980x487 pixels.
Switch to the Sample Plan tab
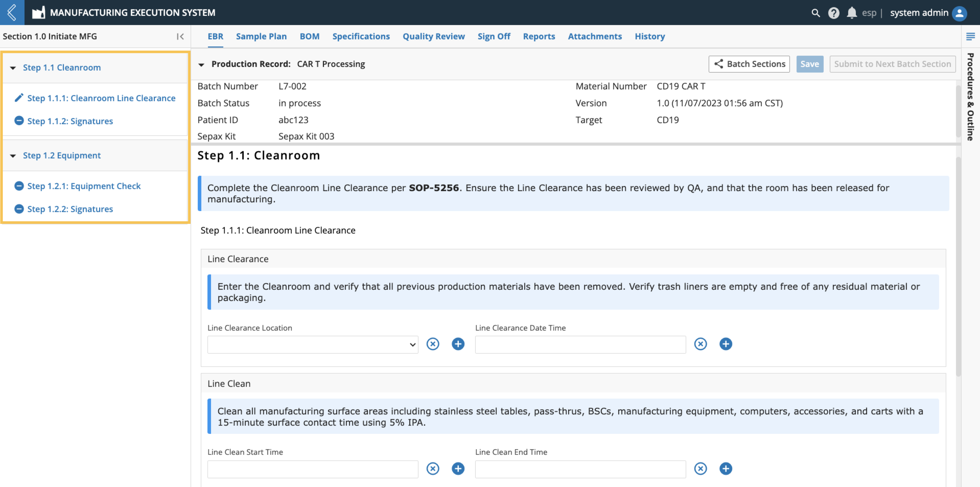(x=261, y=37)
